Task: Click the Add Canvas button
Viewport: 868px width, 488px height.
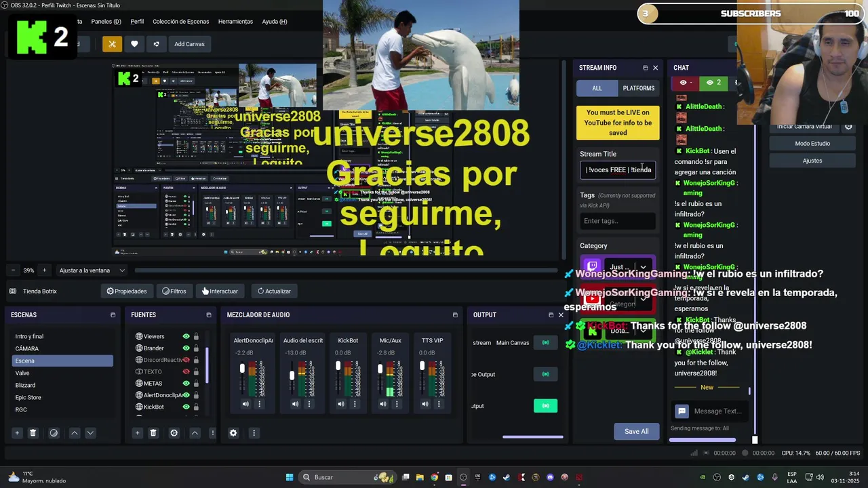Action: click(x=189, y=44)
